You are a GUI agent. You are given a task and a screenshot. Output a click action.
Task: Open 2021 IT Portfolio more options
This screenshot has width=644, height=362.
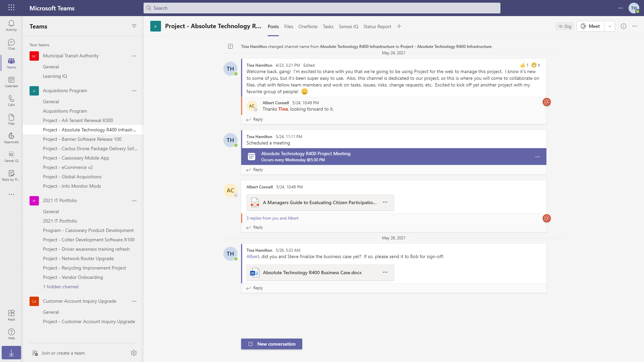point(134,201)
